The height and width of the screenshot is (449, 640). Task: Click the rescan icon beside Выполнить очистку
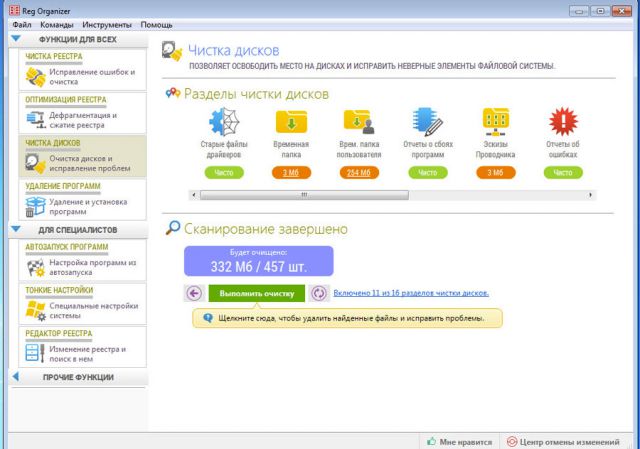[x=319, y=293]
